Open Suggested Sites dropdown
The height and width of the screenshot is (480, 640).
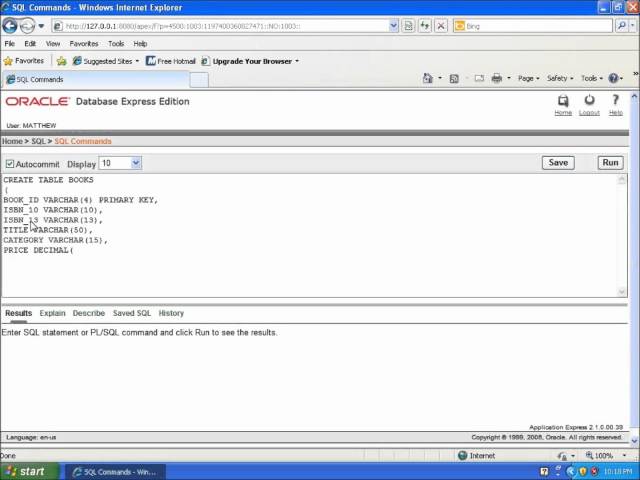tap(106, 61)
